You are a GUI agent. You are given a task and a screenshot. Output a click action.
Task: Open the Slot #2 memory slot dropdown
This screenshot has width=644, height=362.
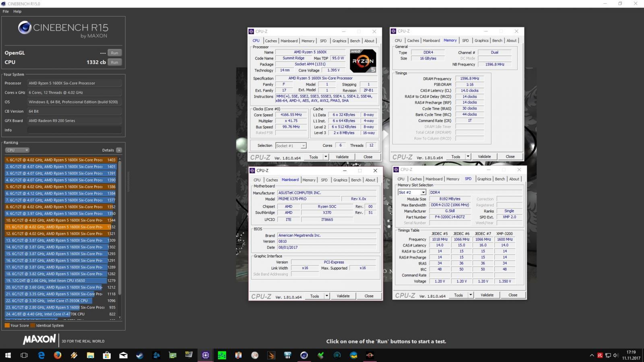coord(412,192)
